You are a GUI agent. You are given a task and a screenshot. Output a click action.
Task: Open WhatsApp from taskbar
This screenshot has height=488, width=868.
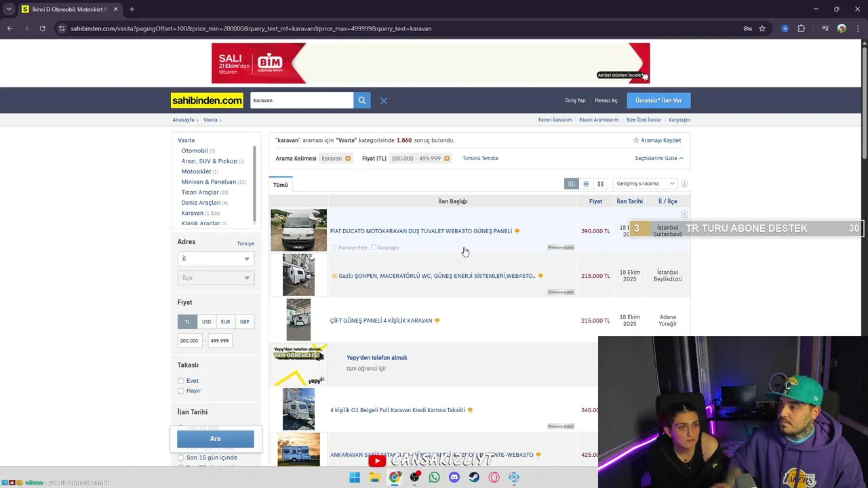click(x=434, y=477)
